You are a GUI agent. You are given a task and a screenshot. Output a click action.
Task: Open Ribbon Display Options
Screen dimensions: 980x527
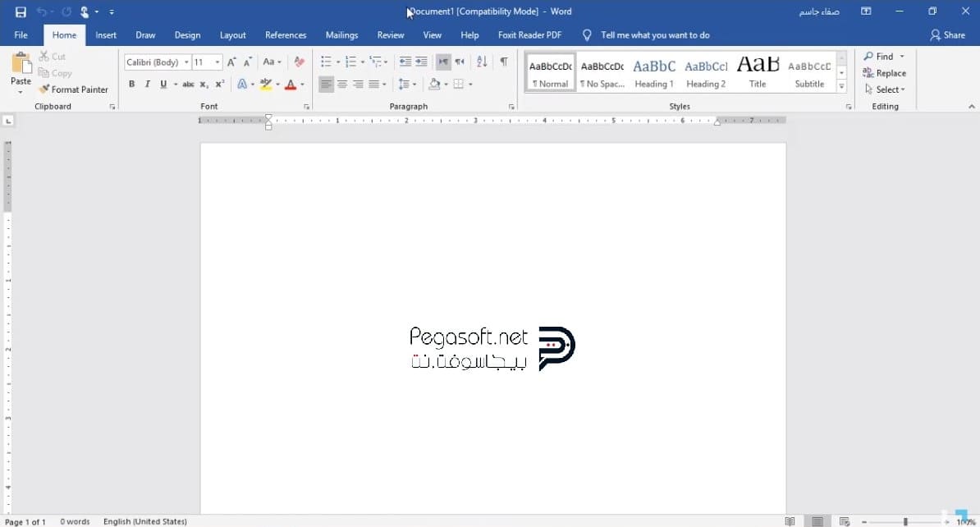[x=866, y=11]
